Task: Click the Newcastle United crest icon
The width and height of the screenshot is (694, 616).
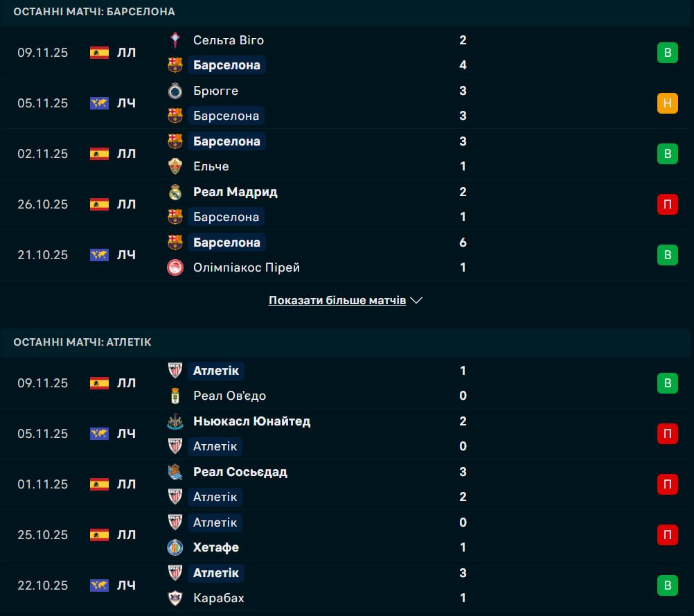Action: coord(175,421)
